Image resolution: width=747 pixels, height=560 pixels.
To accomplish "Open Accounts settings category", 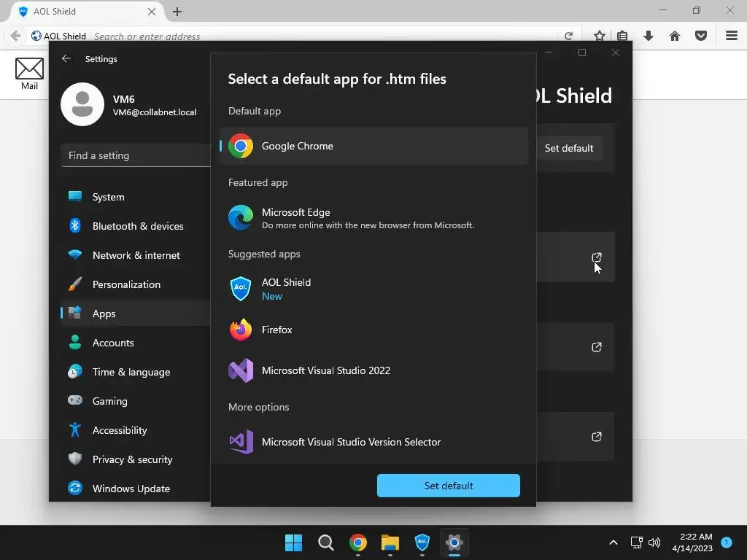I will pyautogui.click(x=136, y=343).
